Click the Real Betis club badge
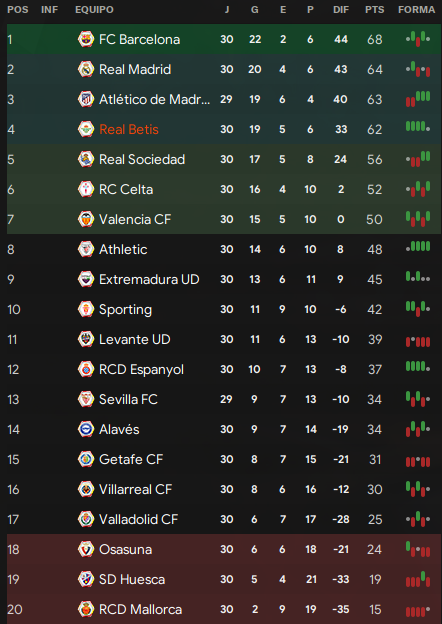The image size is (442, 624). tap(86, 129)
